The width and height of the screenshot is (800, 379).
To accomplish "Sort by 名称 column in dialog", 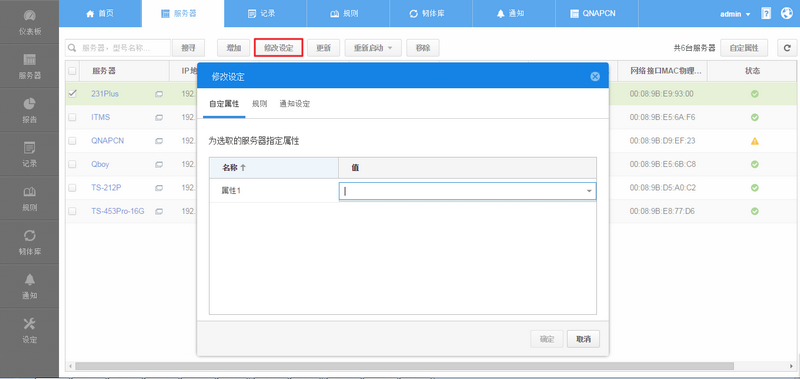I will [x=274, y=168].
